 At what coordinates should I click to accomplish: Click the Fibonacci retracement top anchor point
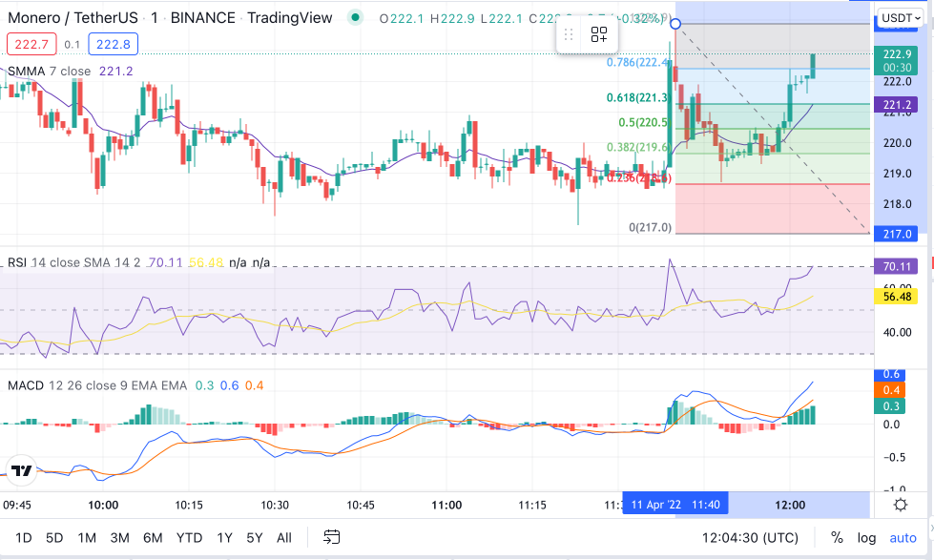pyautogui.click(x=675, y=24)
